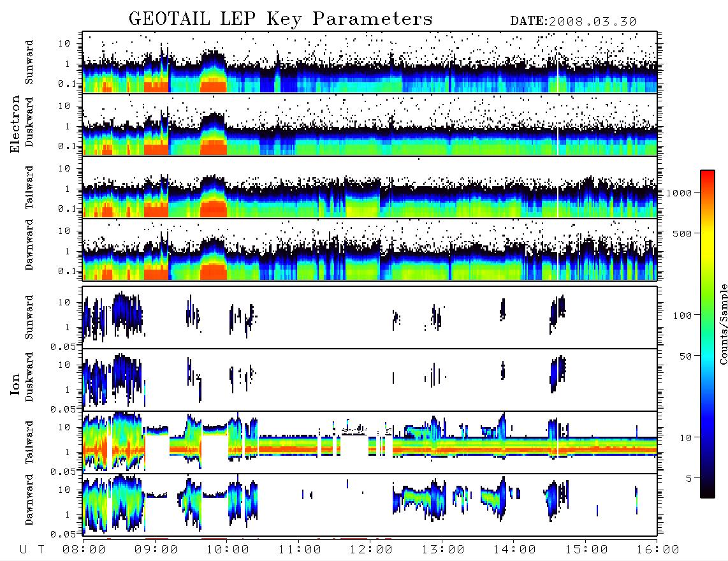Click inside the Electron Dawnward spectrogram panel
The image size is (728, 561).
370,249
